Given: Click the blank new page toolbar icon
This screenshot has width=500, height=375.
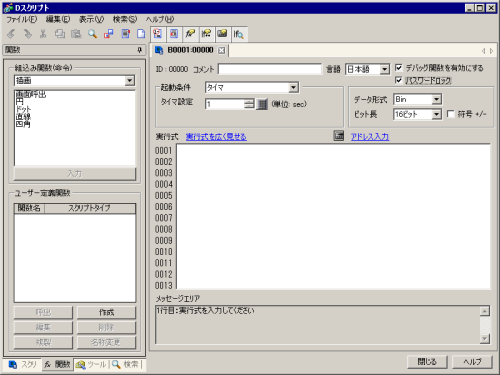Looking at the screenshot, I should point(141,34).
